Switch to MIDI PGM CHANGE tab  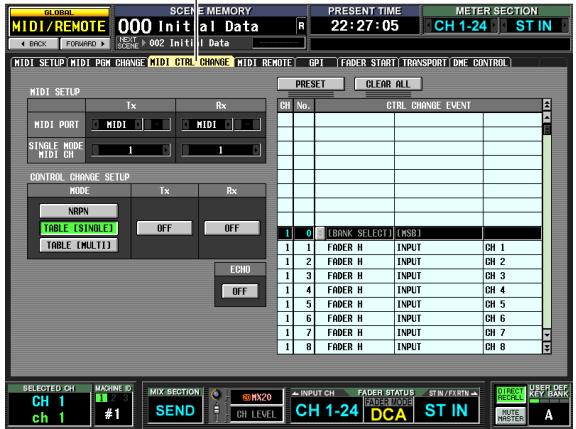(x=107, y=63)
